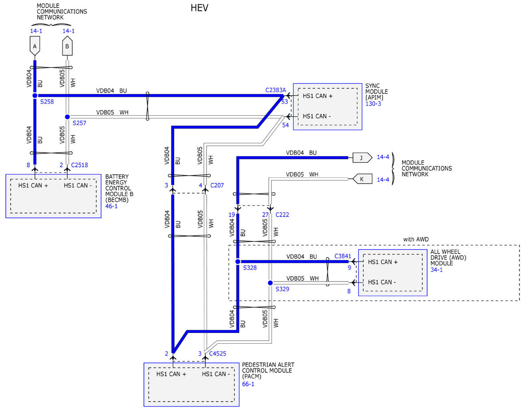
Task: Select pin 27 of connector C222
Action: 265,215
